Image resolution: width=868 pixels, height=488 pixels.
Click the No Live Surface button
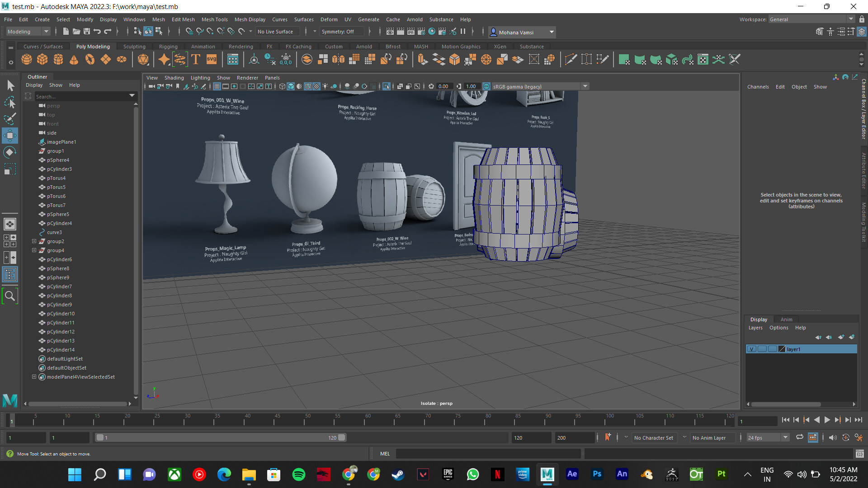pos(277,32)
